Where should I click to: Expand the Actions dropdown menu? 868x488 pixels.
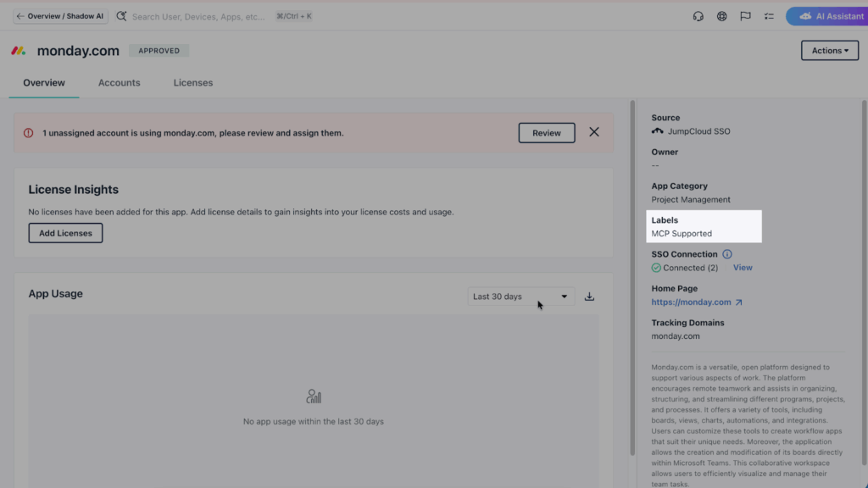pos(829,51)
